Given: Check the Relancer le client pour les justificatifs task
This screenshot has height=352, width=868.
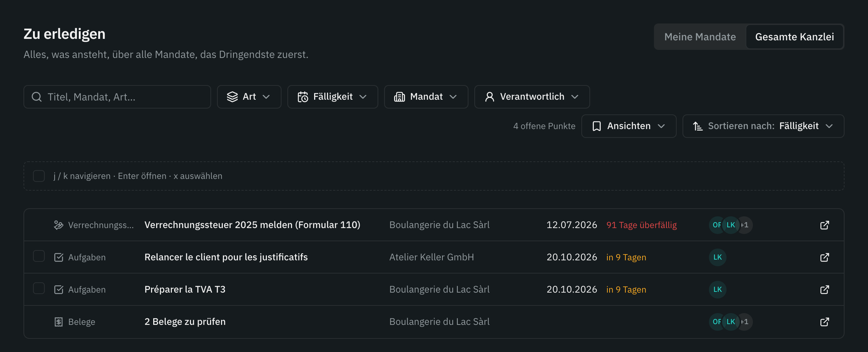Looking at the screenshot, I should point(39,256).
